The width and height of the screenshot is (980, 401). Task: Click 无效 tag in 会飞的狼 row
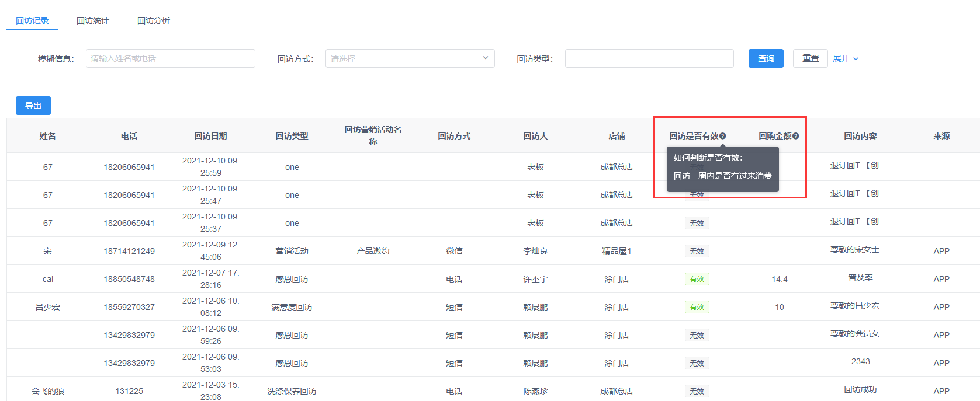697,391
